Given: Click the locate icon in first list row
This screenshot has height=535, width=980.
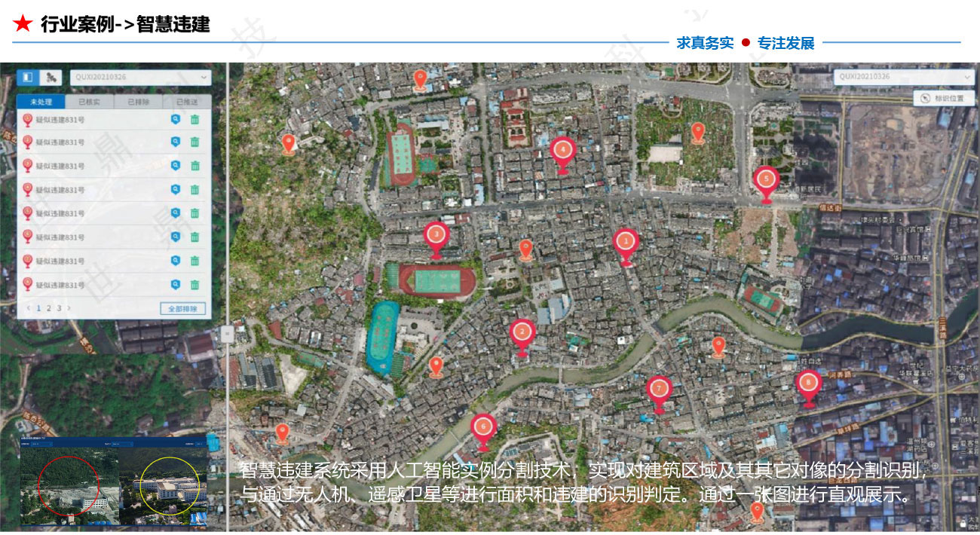Looking at the screenshot, I should coord(176,119).
